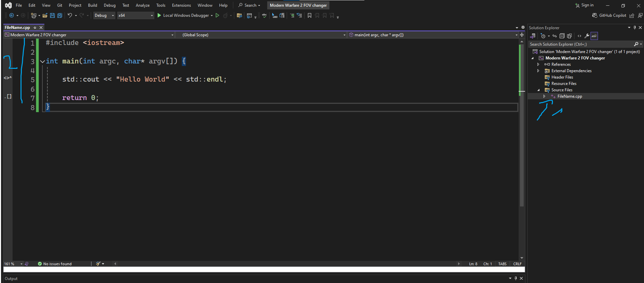Screen dimensions: 644x283
Task: Open the Debug configuration dropdown
Action: pyautogui.click(x=104, y=15)
